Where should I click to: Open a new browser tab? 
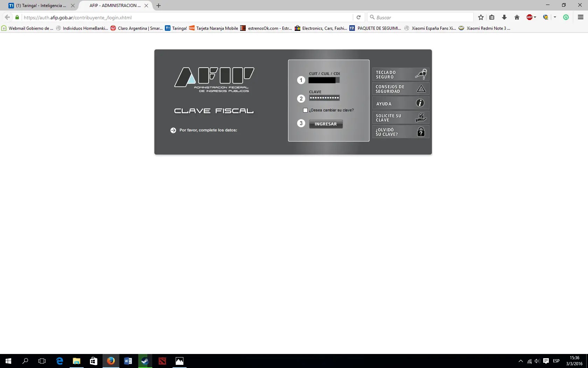pyautogui.click(x=159, y=6)
